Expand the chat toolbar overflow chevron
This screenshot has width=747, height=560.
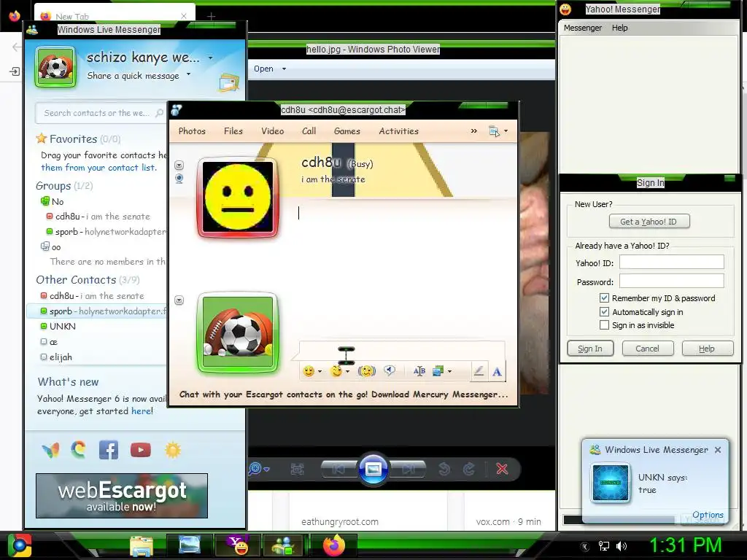474,131
